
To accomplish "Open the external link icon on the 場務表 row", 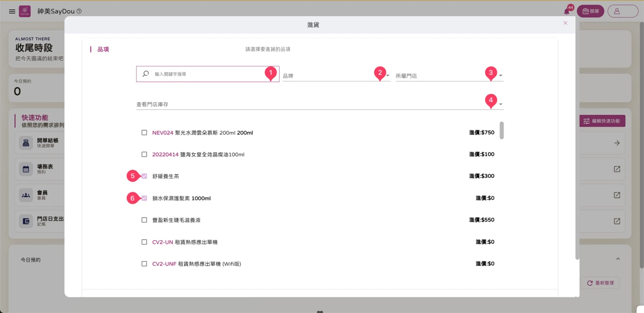I will pos(617,169).
